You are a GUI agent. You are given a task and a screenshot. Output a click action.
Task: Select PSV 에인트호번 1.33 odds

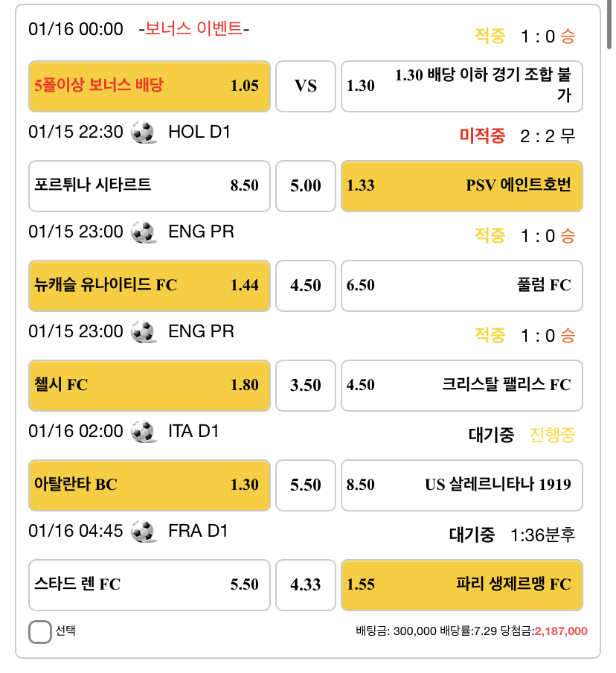coord(461,186)
